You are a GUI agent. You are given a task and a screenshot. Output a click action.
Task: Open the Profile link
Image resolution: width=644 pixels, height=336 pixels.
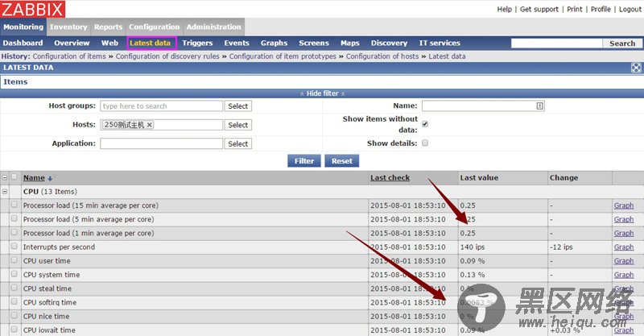pyautogui.click(x=601, y=9)
